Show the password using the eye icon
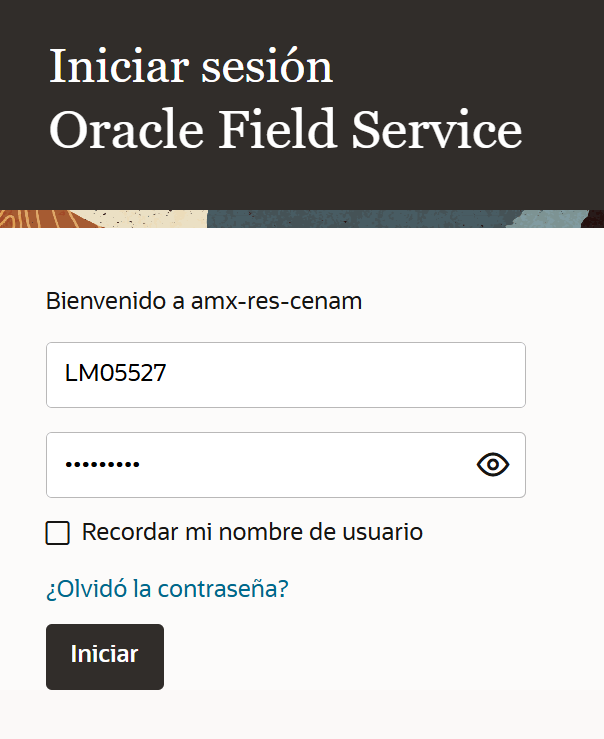The image size is (604, 739). pyautogui.click(x=493, y=464)
